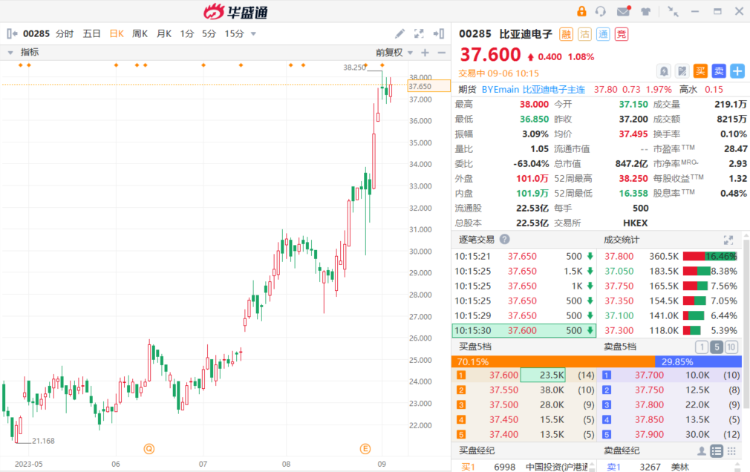Open customer service headset icon
The image size is (750, 472).
point(601,11)
